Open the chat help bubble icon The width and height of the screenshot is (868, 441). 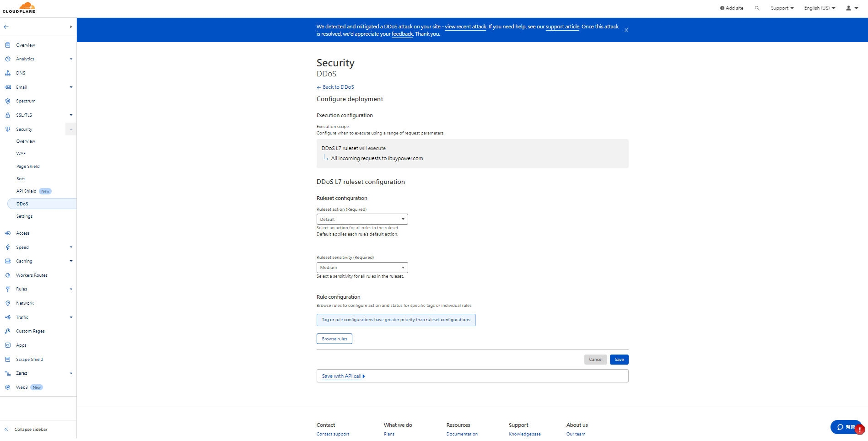(840, 427)
